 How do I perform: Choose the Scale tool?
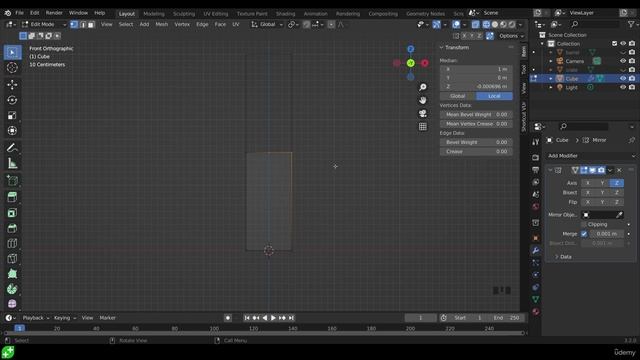(12, 116)
